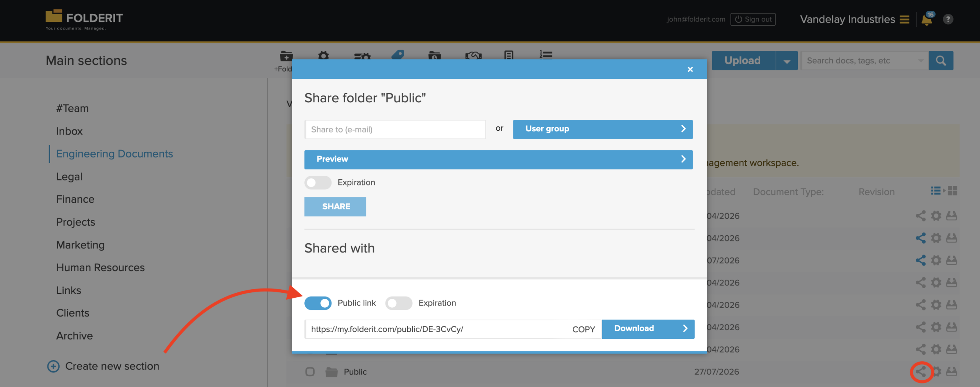The image size is (980, 387).
Task: Open notifications bell with 16 badge
Action: click(x=927, y=19)
